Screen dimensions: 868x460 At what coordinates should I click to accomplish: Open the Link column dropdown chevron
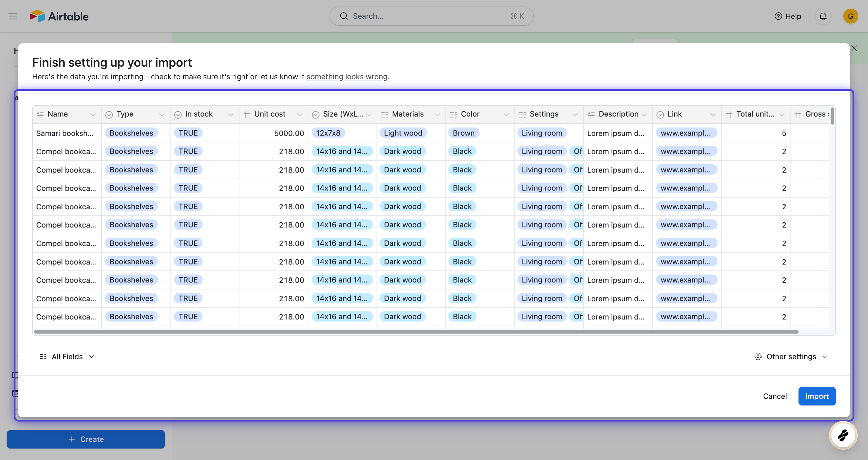pos(713,115)
